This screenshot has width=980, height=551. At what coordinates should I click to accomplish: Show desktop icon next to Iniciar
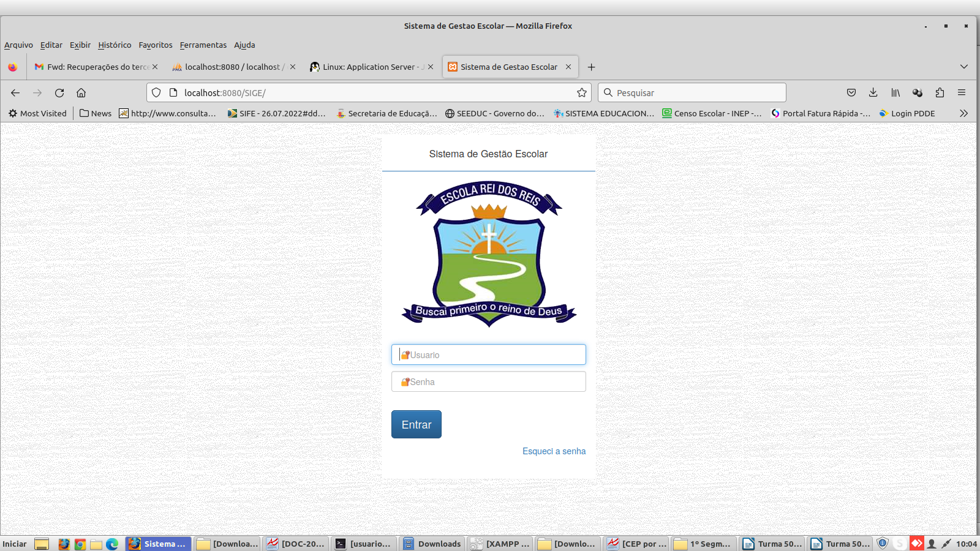click(x=42, y=544)
